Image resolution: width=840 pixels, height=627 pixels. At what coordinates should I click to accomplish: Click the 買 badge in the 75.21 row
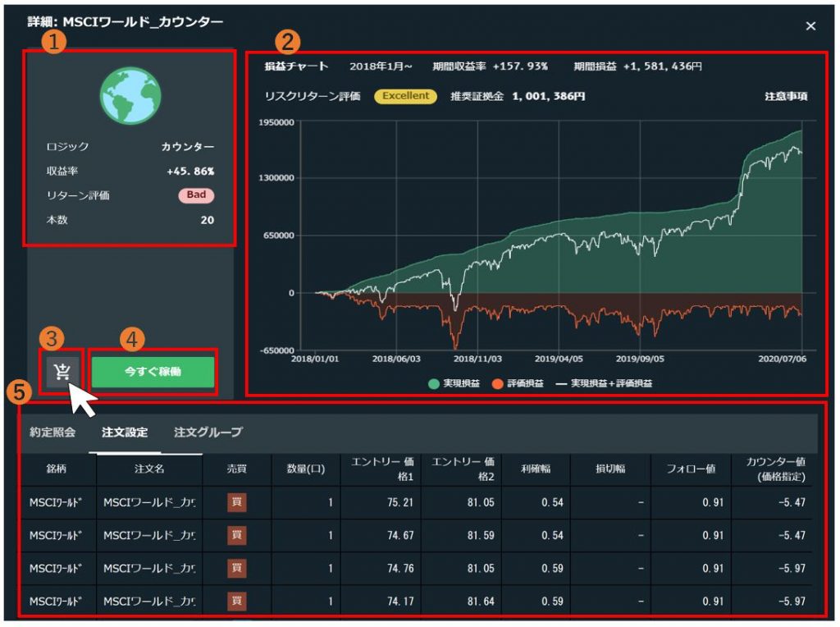pos(236,503)
